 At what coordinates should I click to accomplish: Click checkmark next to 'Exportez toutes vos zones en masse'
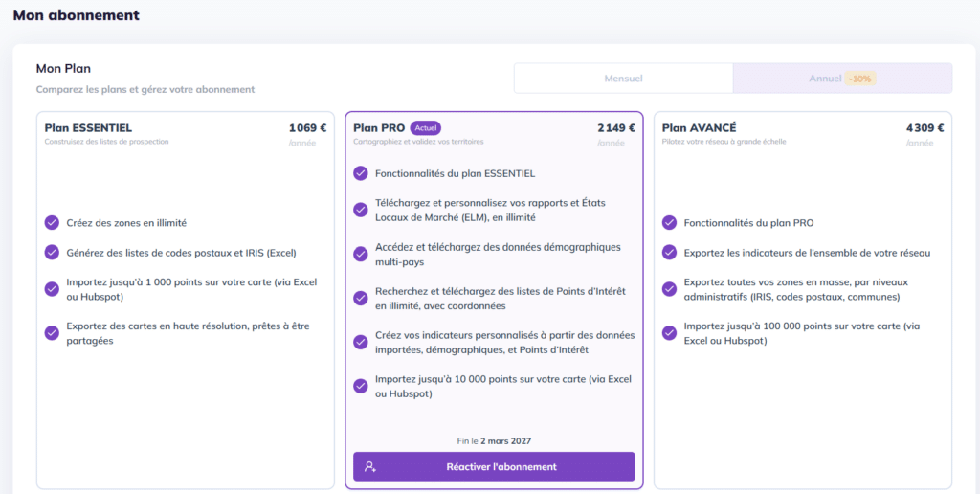click(x=670, y=289)
